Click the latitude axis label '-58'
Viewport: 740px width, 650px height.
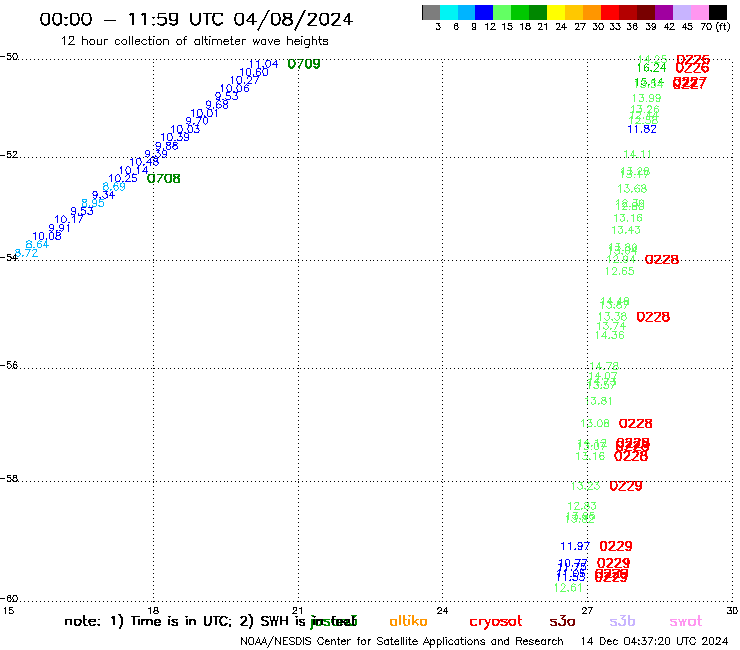[9, 479]
